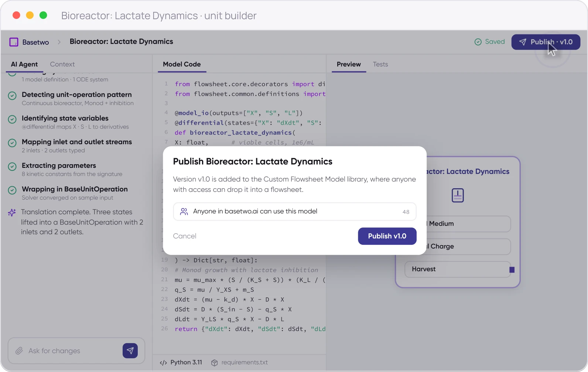Click the Charge stream field
The height and width of the screenshot is (372, 588).
(469, 246)
